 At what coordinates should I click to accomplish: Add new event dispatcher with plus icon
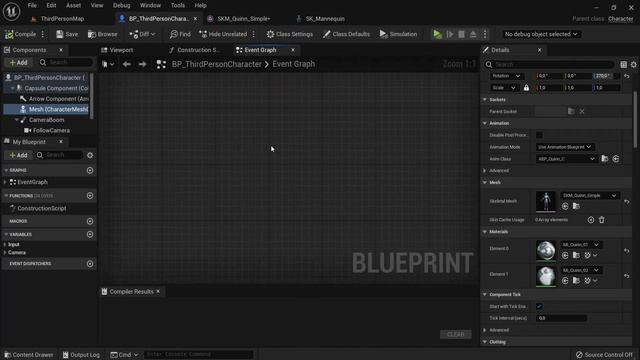[x=90, y=264]
